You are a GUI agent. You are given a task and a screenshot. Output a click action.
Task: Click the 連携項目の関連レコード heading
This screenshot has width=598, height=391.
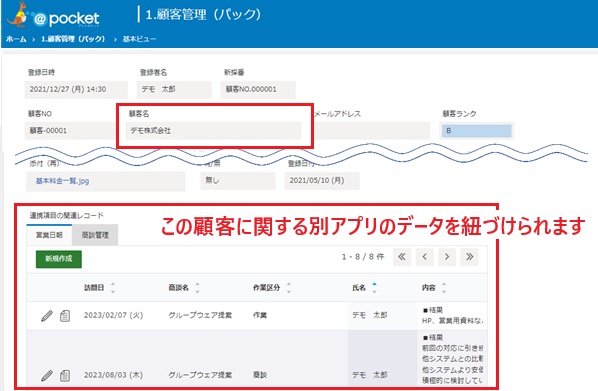click(67, 216)
